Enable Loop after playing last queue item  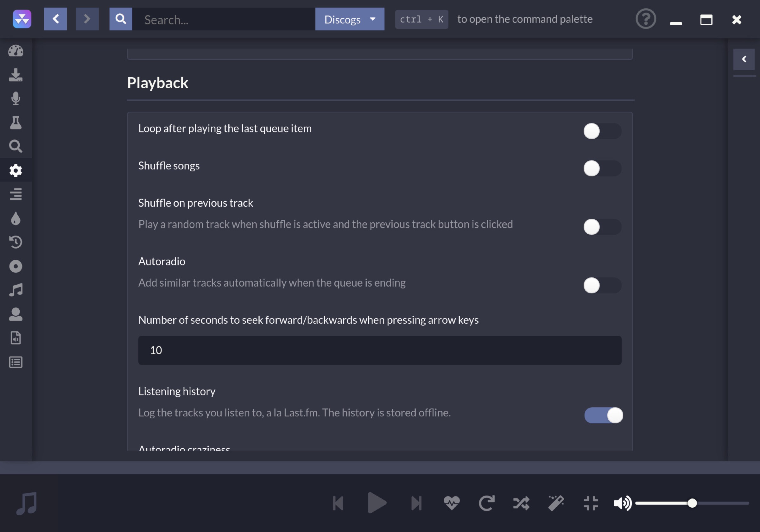click(602, 131)
